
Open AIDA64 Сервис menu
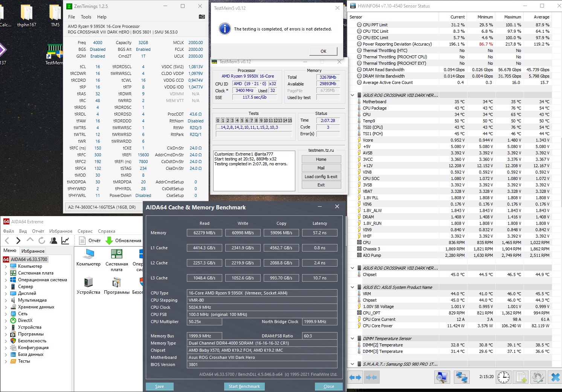pyautogui.click(x=85, y=231)
